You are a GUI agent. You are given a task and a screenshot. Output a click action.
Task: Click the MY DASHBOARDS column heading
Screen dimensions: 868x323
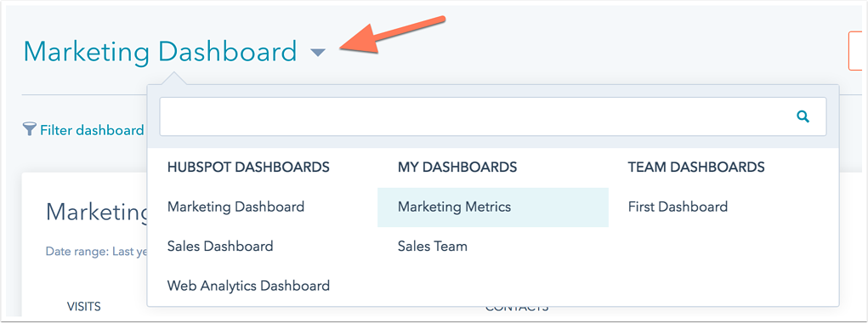(x=457, y=167)
